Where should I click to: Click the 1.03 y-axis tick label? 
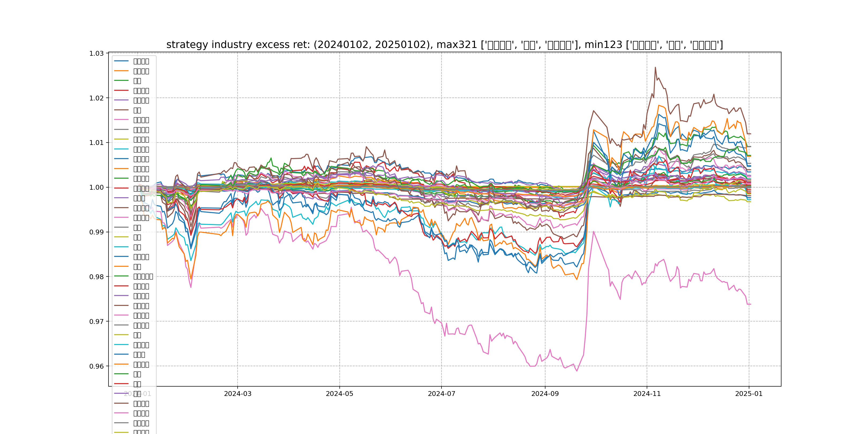96,54
